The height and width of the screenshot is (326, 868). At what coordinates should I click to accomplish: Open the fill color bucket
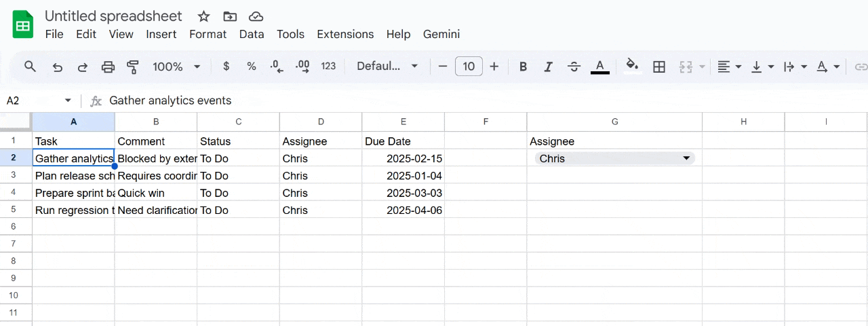point(632,67)
